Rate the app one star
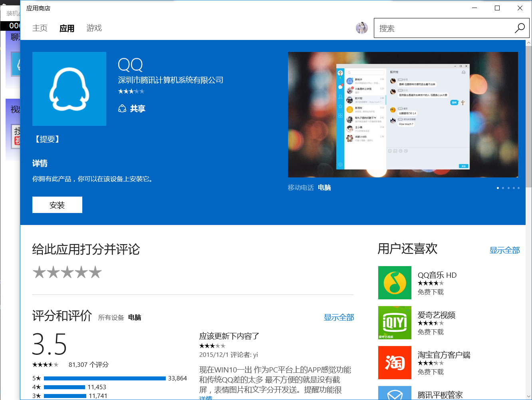This screenshot has width=532, height=400. [39, 272]
